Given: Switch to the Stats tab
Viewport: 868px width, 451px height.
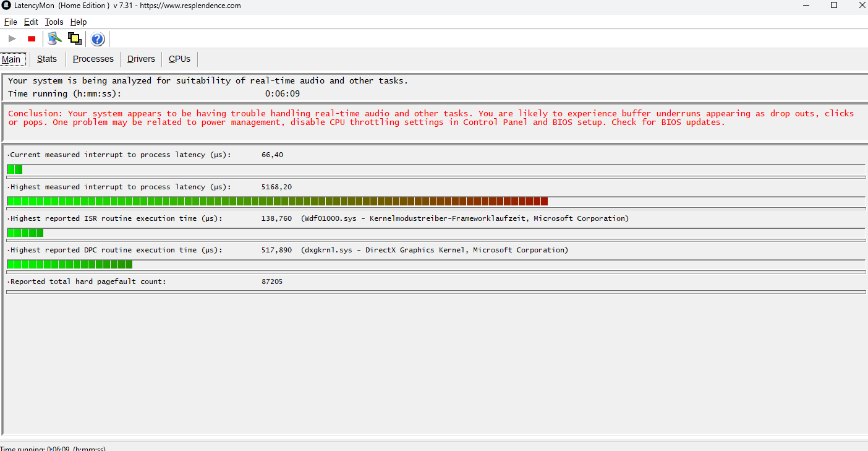Looking at the screenshot, I should pos(47,59).
